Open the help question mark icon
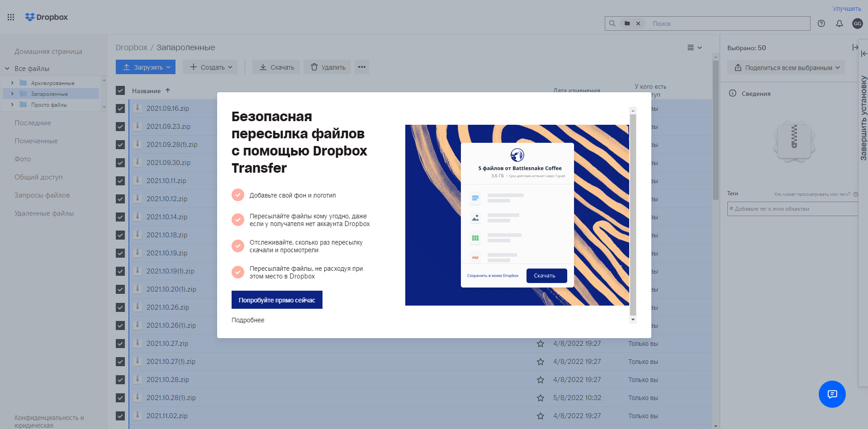This screenshot has height=429, width=868. click(x=821, y=24)
